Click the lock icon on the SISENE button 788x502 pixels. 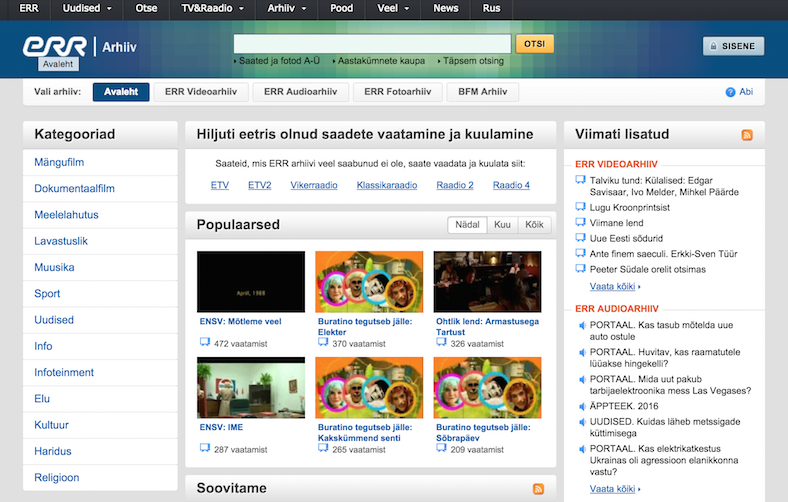(713, 46)
